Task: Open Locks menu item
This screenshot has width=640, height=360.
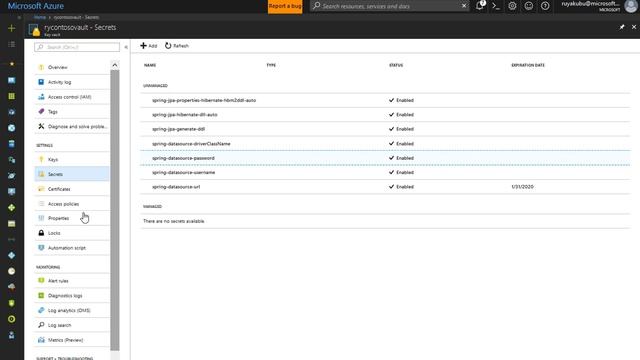Action: pyautogui.click(x=72, y=233)
